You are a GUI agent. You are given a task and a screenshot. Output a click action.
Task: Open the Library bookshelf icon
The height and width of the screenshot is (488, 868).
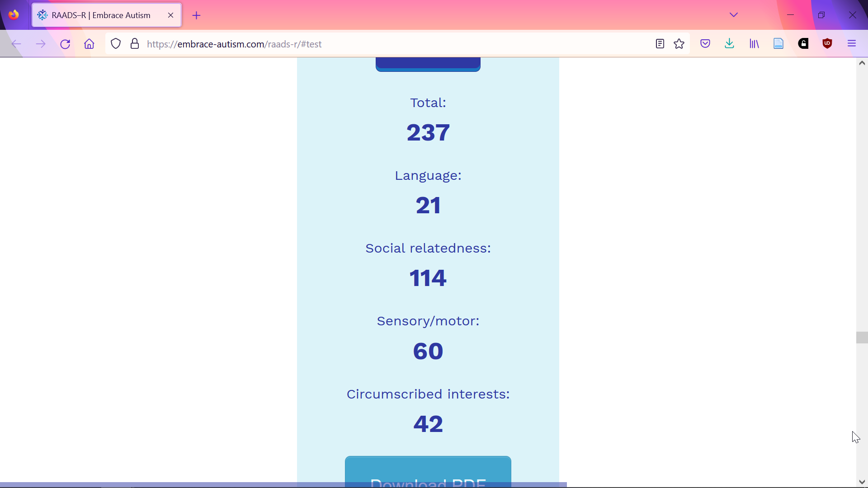754,44
